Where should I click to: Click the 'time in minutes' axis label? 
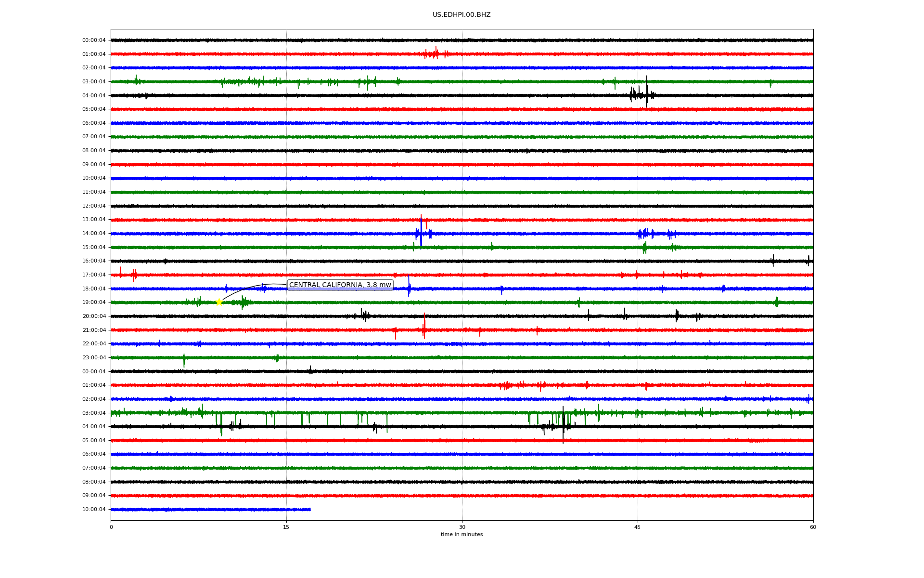click(462, 535)
